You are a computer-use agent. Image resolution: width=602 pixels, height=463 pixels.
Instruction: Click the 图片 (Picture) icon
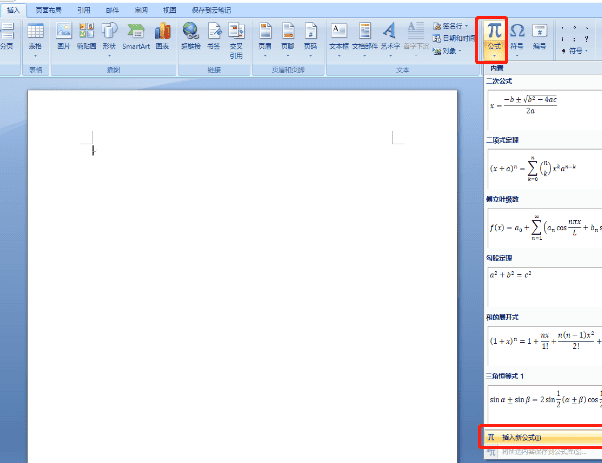tap(64, 36)
